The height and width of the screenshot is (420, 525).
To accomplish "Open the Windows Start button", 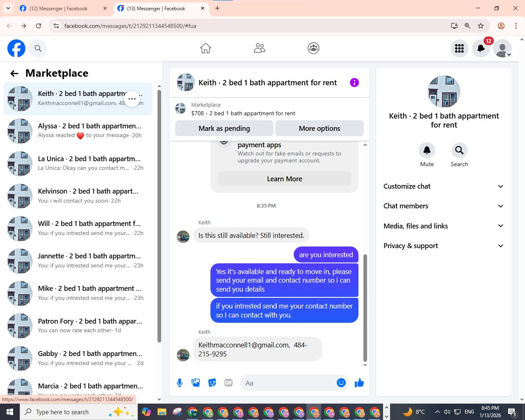I will pos(10,412).
